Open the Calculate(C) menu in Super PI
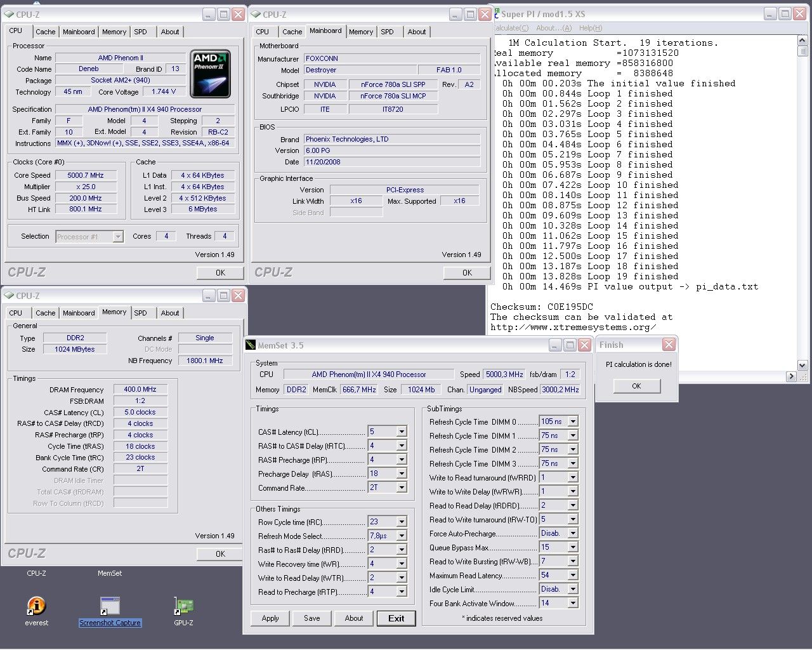This screenshot has width=812, height=650. [510, 28]
